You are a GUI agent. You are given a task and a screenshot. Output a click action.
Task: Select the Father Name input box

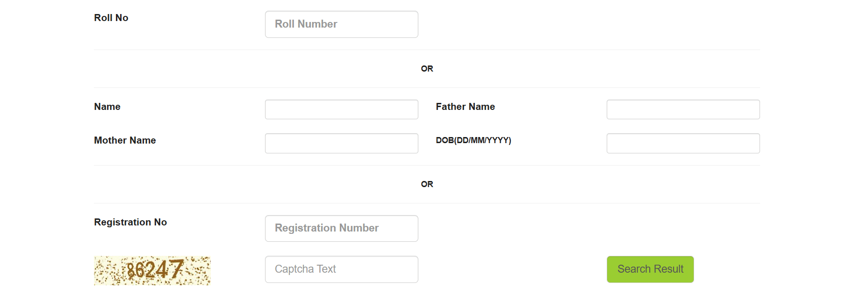point(683,109)
